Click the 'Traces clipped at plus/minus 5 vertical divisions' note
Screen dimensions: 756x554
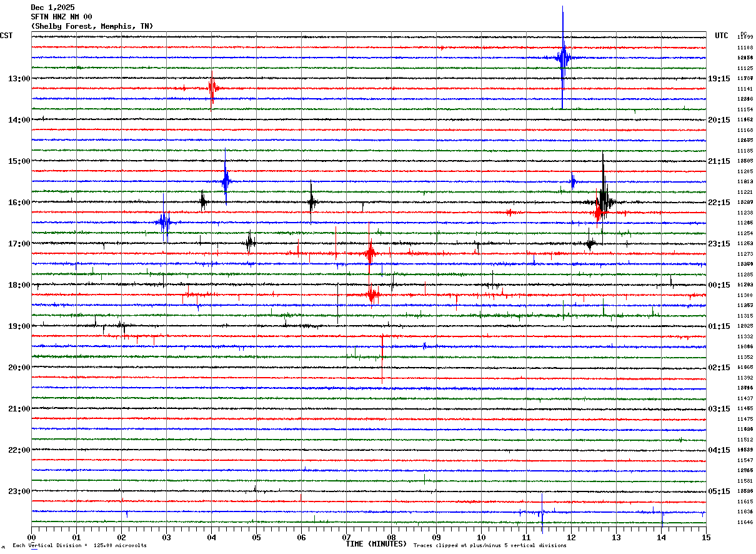coord(490,545)
